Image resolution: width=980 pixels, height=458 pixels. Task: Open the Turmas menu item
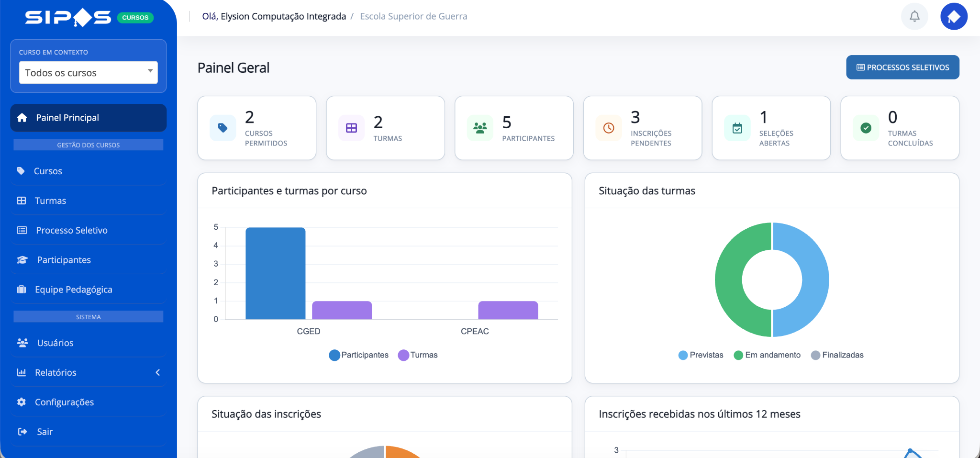pos(89,201)
